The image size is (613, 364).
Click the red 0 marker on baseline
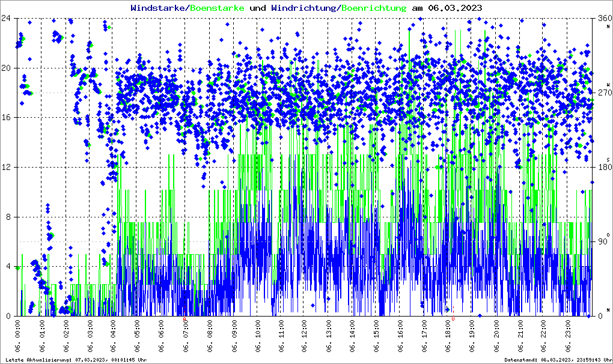453,319
